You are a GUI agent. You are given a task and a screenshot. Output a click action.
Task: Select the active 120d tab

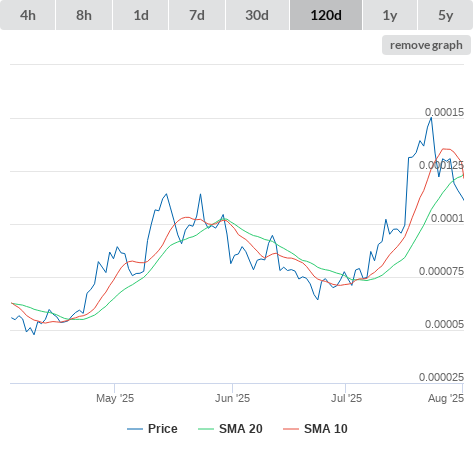[326, 15]
